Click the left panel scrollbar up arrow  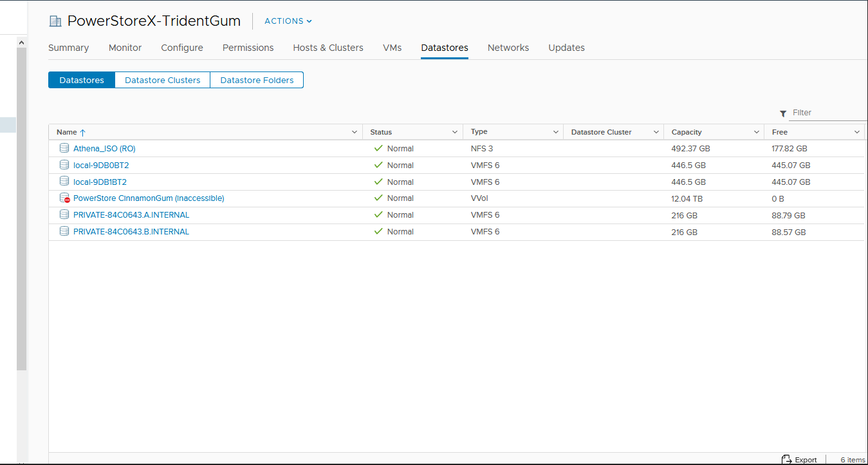[21, 43]
